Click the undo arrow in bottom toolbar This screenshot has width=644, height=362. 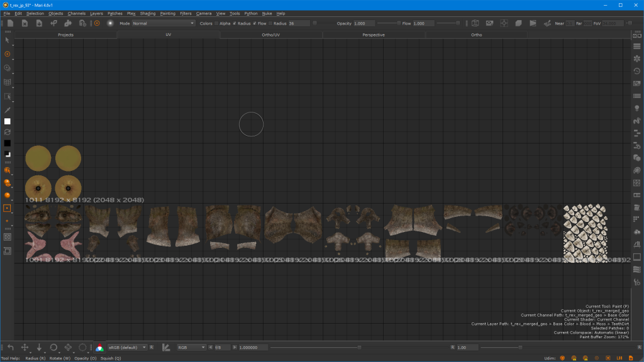(x=10, y=347)
